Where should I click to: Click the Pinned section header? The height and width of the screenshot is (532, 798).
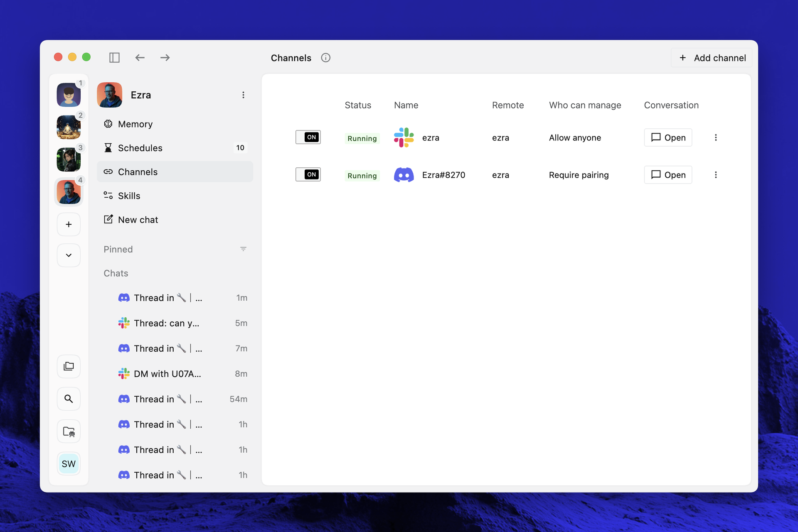click(x=118, y=249)
